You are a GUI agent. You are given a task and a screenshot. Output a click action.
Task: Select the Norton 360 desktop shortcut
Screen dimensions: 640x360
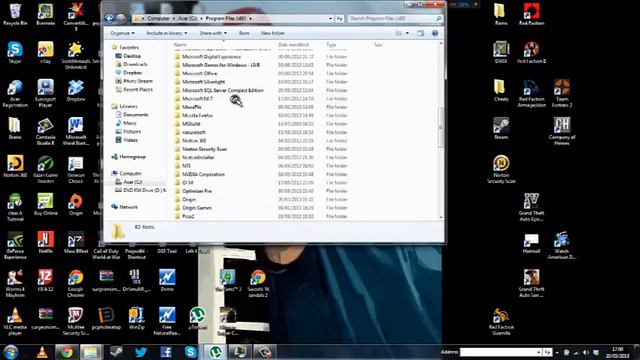pyautogui.click(x=15, y=167)
